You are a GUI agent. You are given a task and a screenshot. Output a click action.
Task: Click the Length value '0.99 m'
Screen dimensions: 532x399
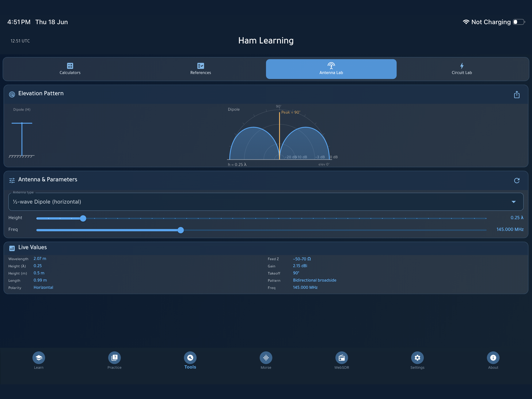coord(40,280)
